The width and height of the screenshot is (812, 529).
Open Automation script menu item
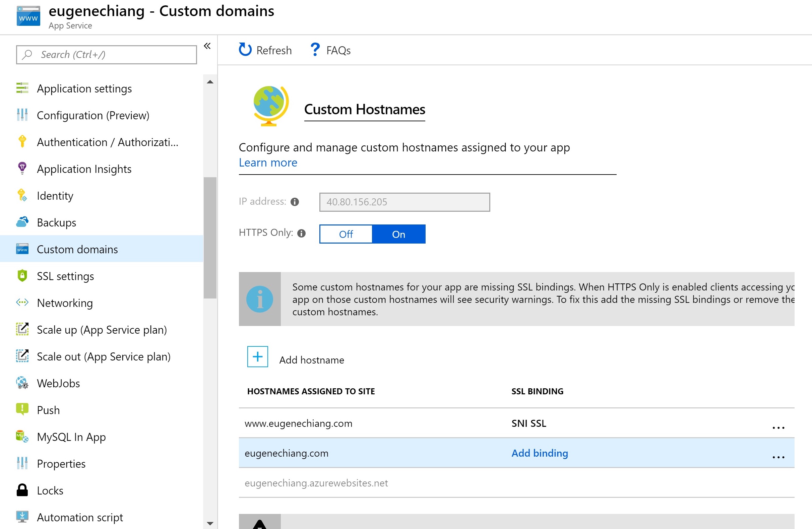[102, 517]
